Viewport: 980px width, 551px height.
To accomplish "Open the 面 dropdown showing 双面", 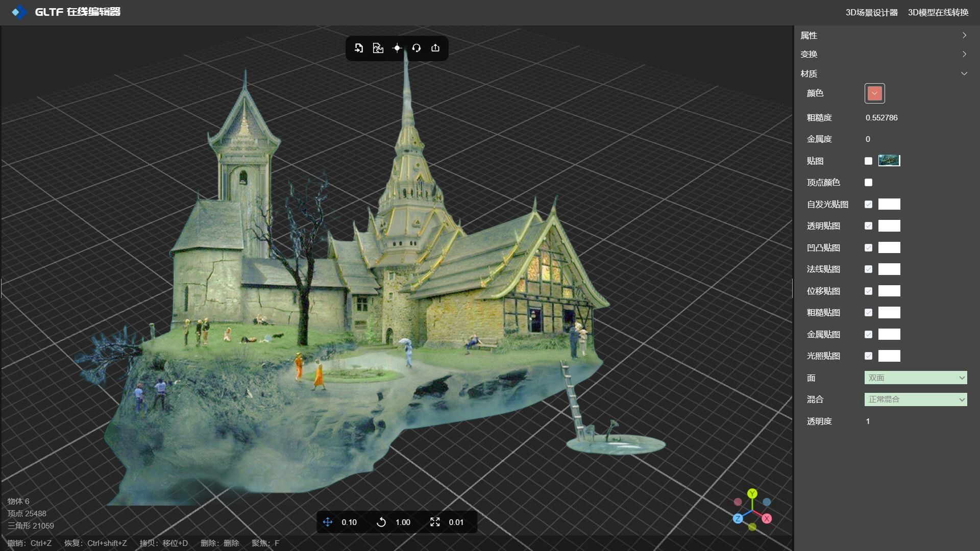I will point(916,378).
